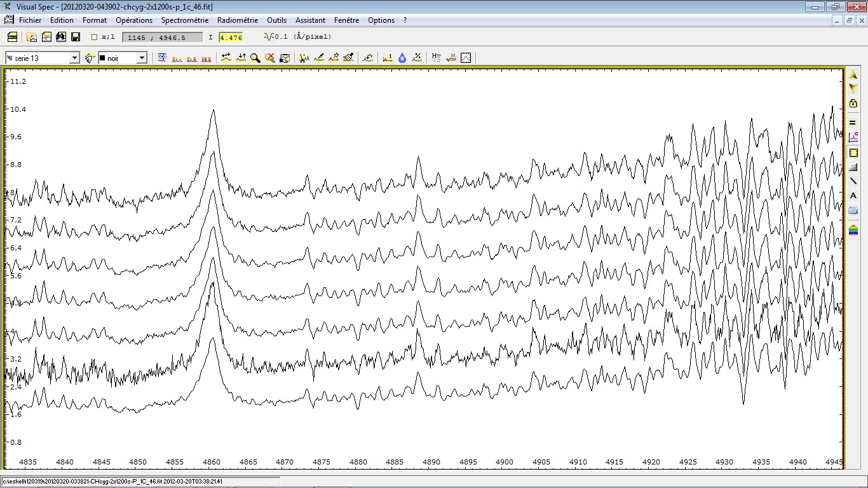Select the text annotation 'A' tool
This screenshot has height=488, width=868.
click(x=853, y=196)
